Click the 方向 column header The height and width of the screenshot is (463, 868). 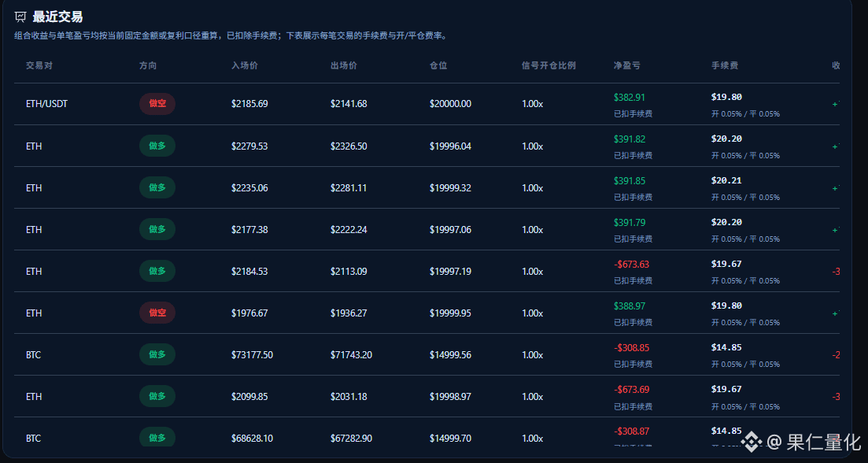pyautogui.click(x=148, y=65)
